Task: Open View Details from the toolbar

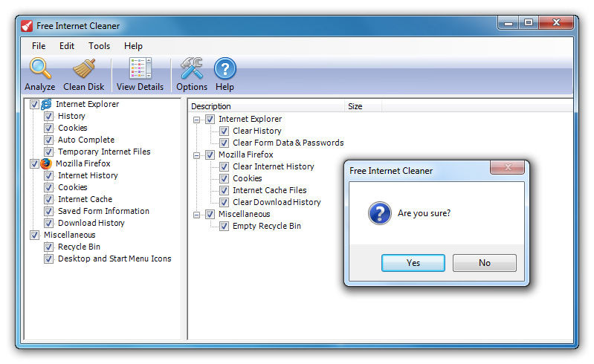Action: pos(140,69)
